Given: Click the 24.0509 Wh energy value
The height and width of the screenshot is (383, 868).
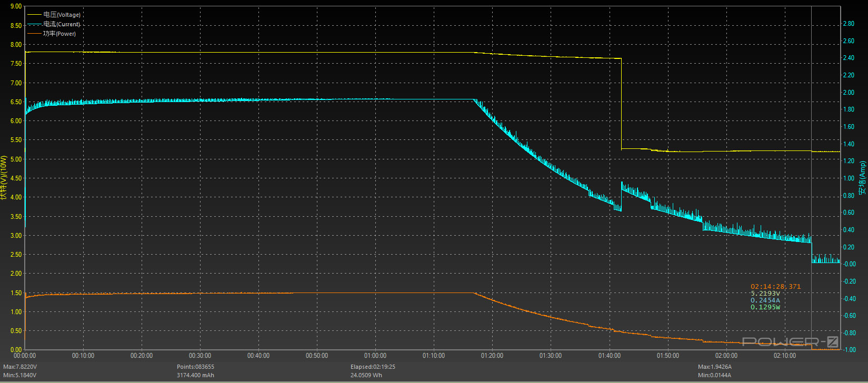Looking at the screenshot, I should [366, 375].
